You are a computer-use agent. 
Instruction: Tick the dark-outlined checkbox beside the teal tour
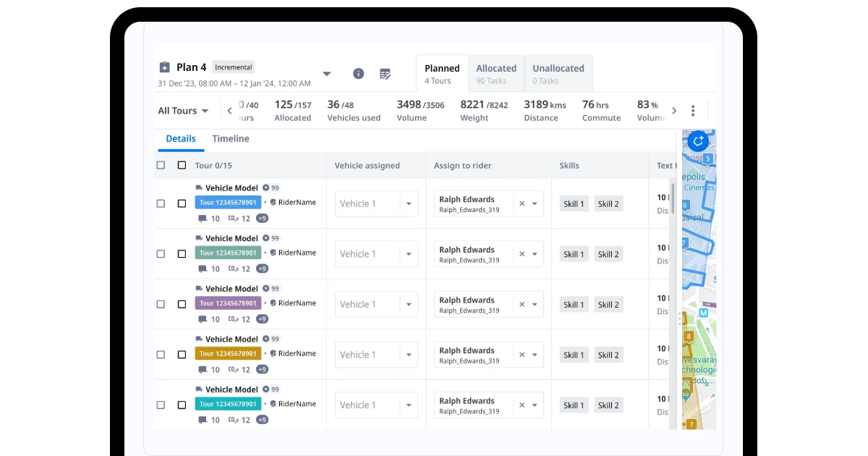(182, 405)
